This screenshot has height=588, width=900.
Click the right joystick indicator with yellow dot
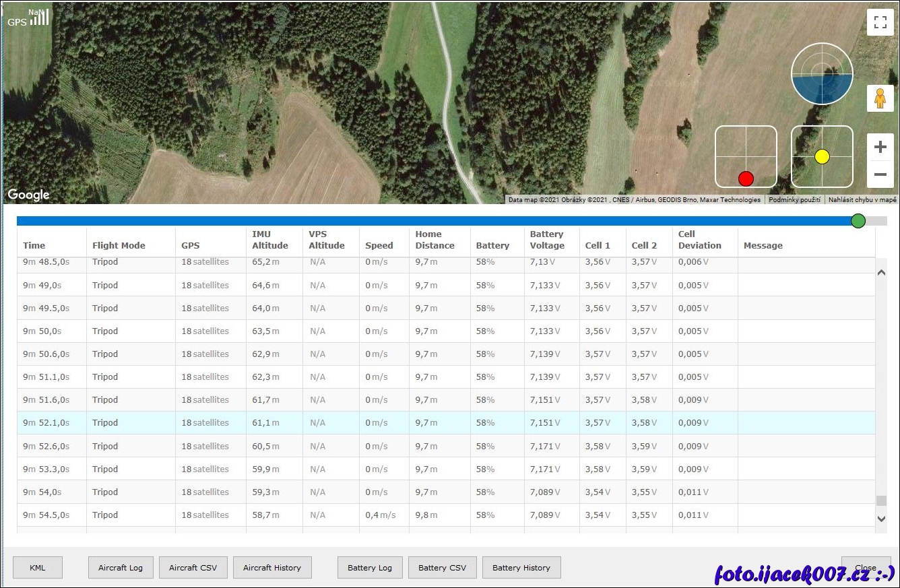click(822, 157)
